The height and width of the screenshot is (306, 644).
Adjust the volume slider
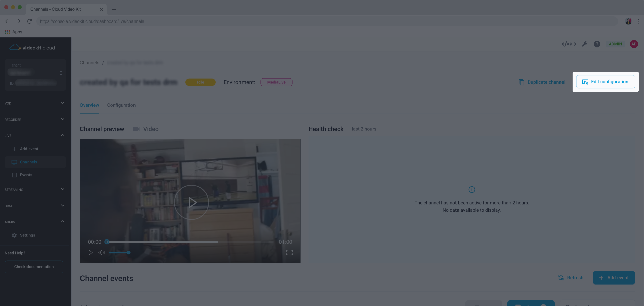coord(120,252)
